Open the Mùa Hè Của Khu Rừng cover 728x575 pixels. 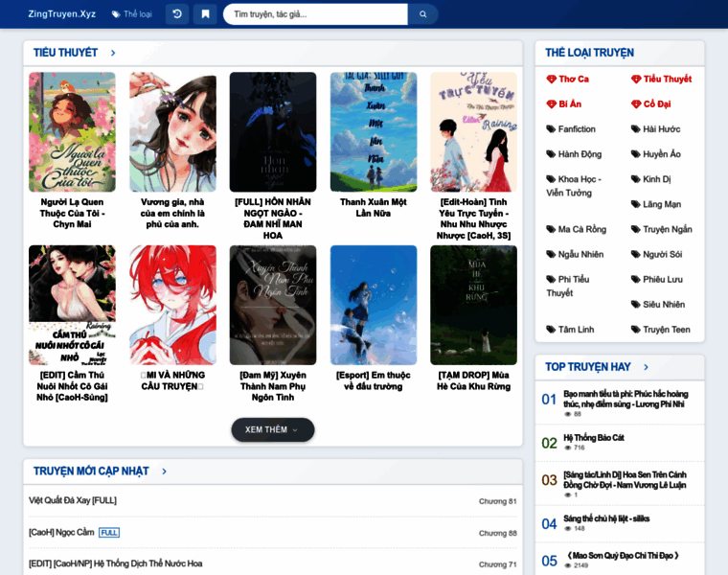tap(473, 305)
